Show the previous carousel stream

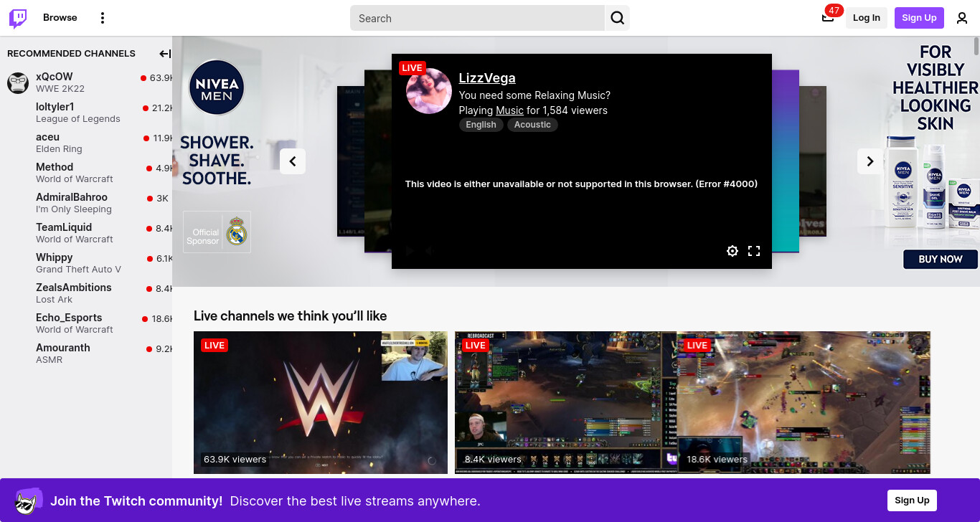click(293, 161)
